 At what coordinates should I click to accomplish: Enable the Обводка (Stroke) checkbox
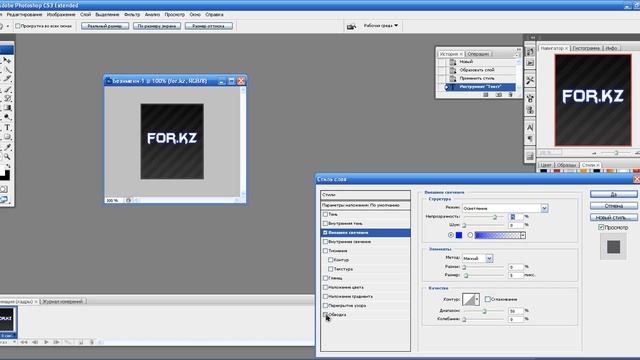point(325,315)
